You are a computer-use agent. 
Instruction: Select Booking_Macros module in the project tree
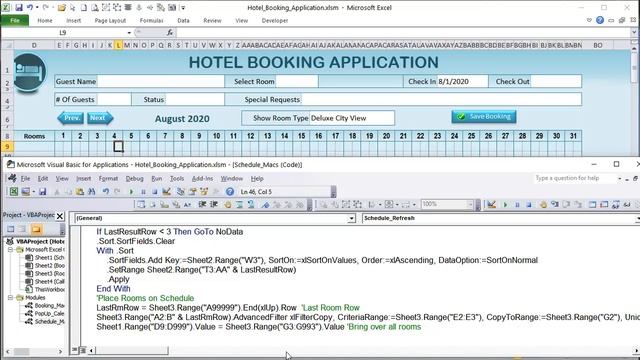click(x=45, y=306)
